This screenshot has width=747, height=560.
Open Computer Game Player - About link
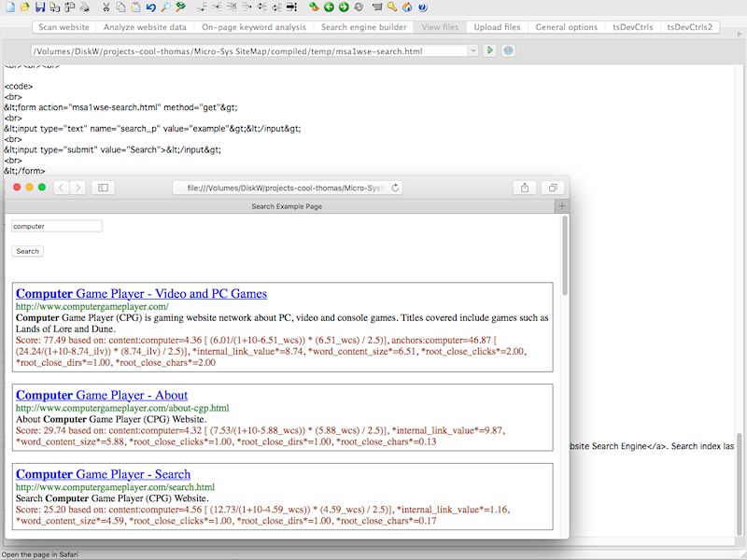102,395
